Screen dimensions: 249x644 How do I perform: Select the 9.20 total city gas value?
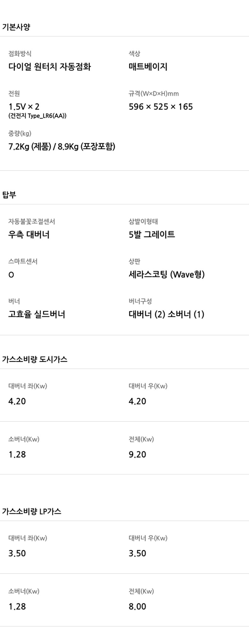pos(137,454)
